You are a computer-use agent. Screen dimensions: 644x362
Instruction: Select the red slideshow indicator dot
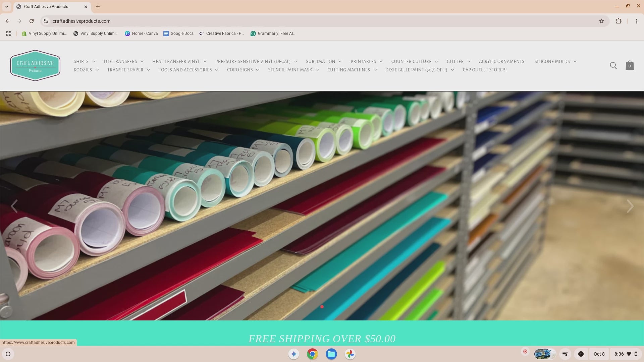[x=322, y=307]
